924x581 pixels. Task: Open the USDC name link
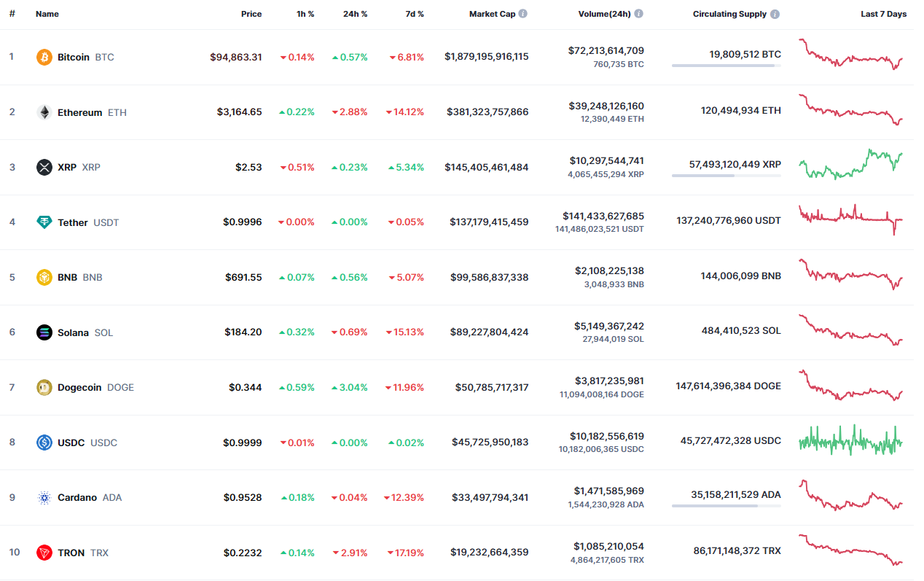pos(87,442)
